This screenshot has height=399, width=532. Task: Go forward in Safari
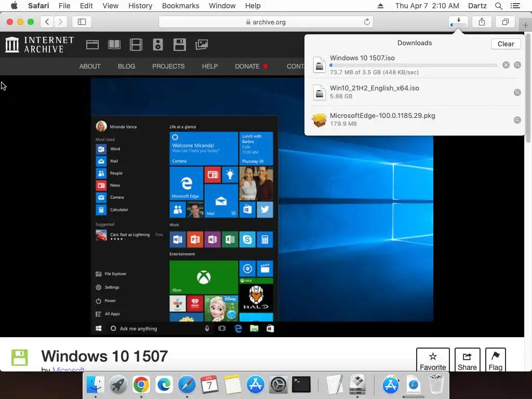60,22
